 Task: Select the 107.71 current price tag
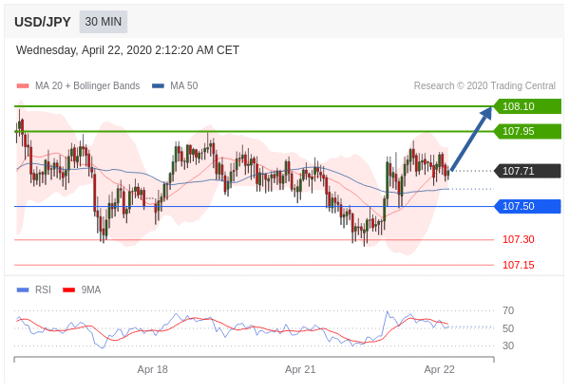(527, 171)
